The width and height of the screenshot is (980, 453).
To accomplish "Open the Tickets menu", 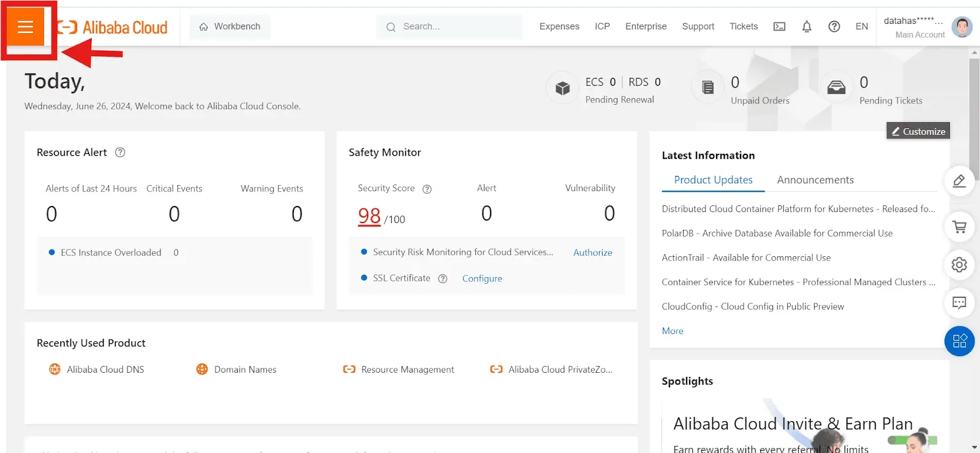I will [744, 26].
